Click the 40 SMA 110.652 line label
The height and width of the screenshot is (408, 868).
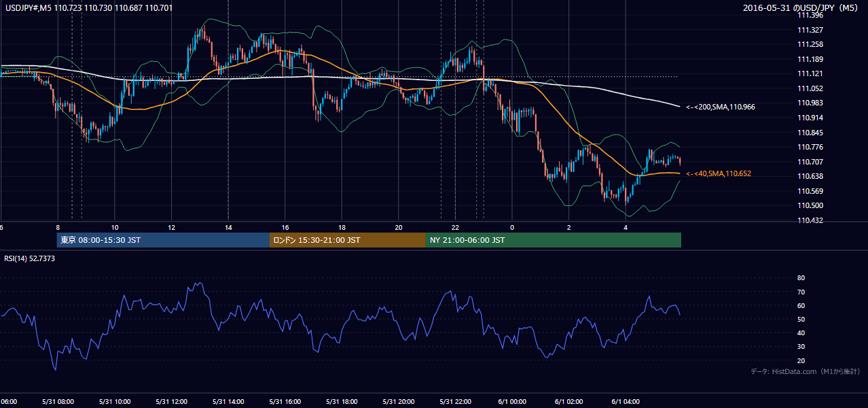[x=719, y=173]
